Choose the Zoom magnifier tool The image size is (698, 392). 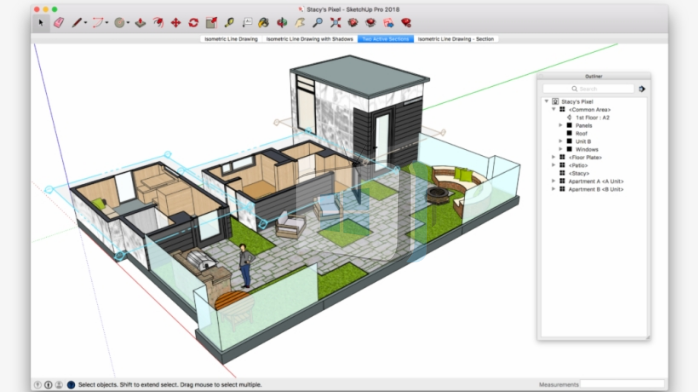tap(317, 23)
